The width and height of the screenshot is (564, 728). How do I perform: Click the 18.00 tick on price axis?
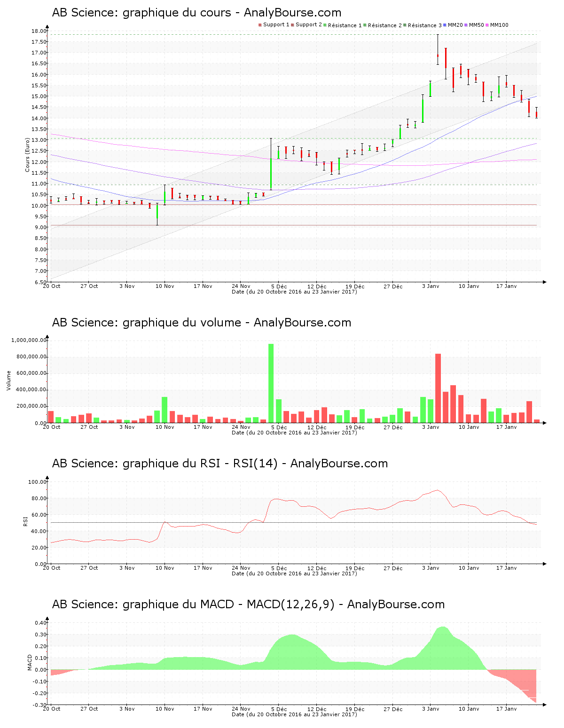(39, 31)
